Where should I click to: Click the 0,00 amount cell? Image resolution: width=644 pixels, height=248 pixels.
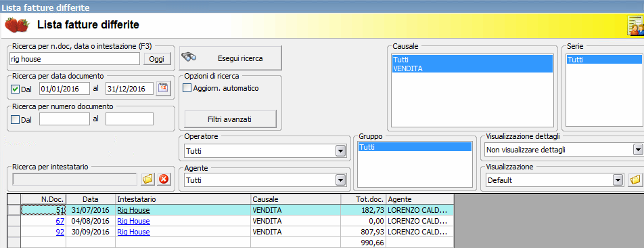pyautogui.click(x=363, y=221)
